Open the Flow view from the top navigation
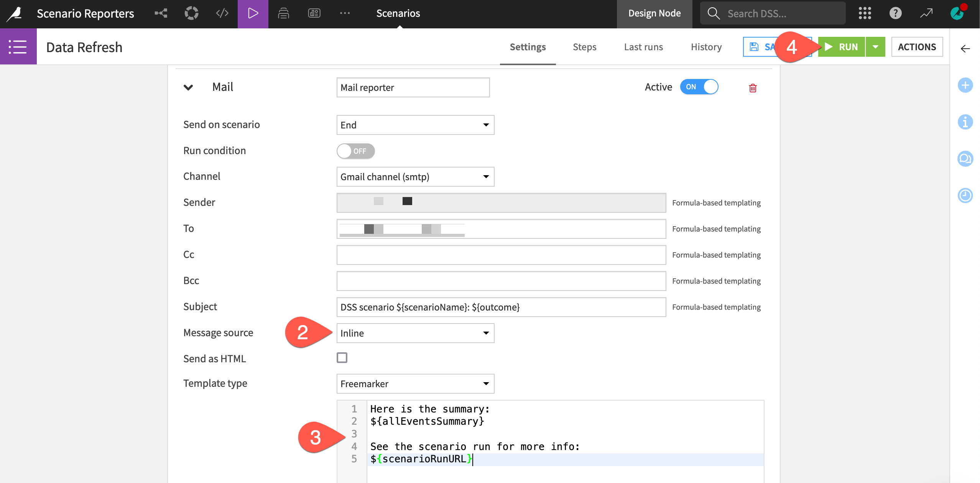The image size is (980, 483). pyautogui.click(x=161, y=13)
